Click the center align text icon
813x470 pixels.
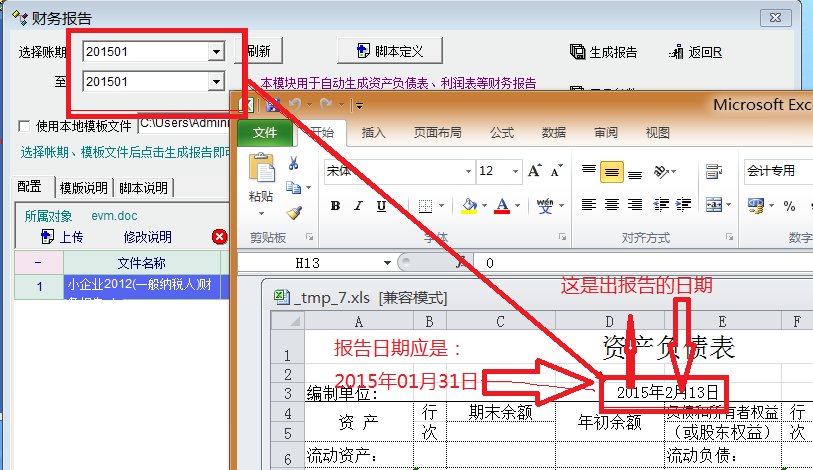(611, 205)
